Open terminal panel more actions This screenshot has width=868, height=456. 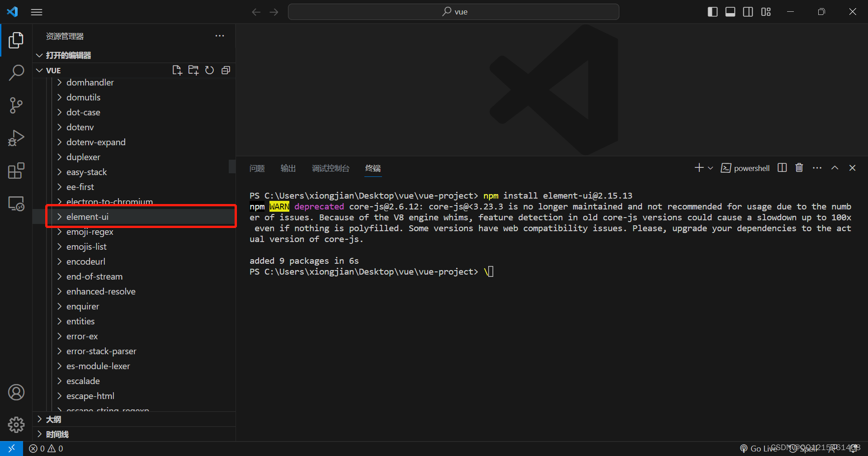817,168
